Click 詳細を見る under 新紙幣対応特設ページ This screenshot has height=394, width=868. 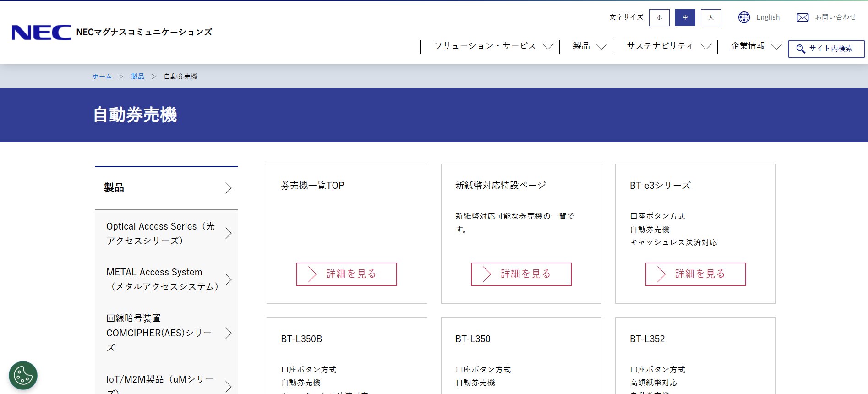(x=521, y=274)
